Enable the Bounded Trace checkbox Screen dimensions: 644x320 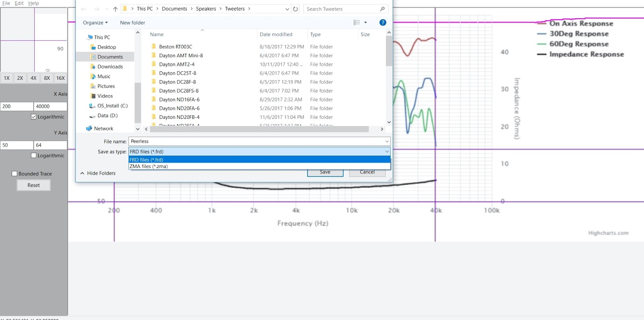(14, 174)
